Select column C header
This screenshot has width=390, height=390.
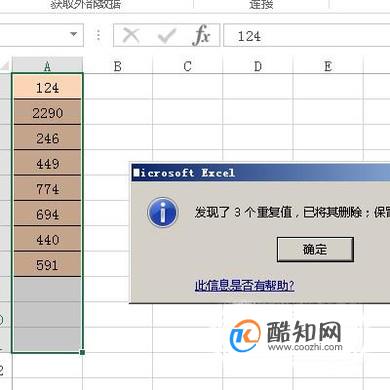click(187, 66)
